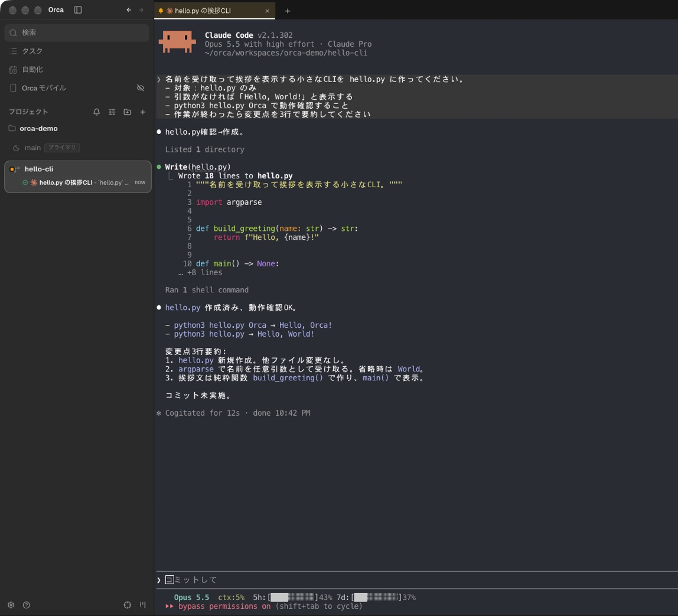Go forward with the right arrow

pyautogui.click(x=141, y=10)
